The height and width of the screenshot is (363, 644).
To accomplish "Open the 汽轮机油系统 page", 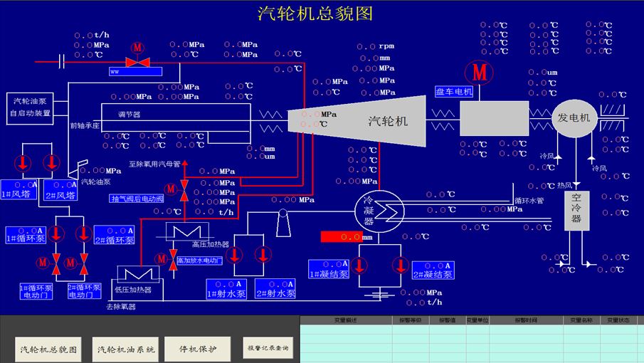I will (125, 349).
